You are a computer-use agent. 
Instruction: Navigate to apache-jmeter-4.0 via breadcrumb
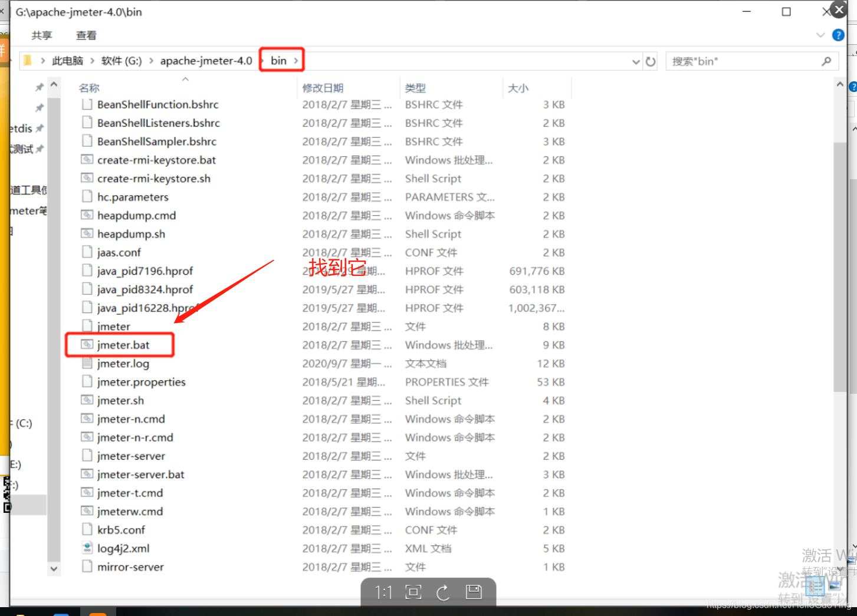206,60
